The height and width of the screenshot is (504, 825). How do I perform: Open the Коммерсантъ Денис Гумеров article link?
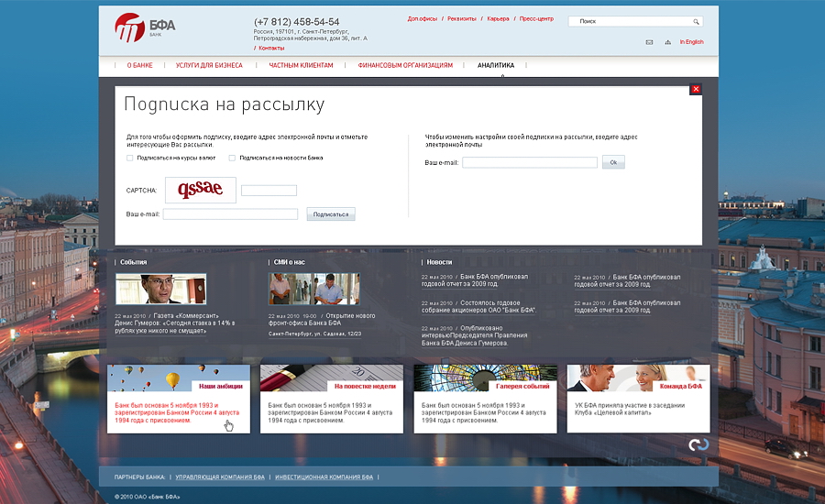pyautogui.click(x=175, y=323)
